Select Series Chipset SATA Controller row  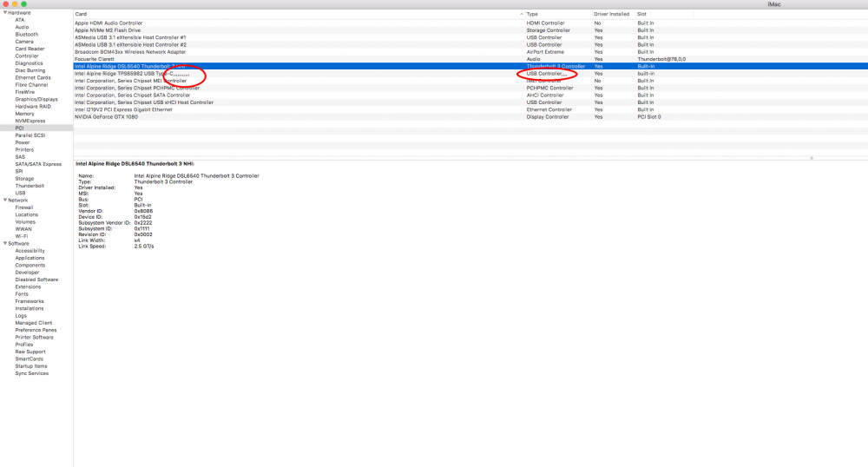[x=470, y=95]
